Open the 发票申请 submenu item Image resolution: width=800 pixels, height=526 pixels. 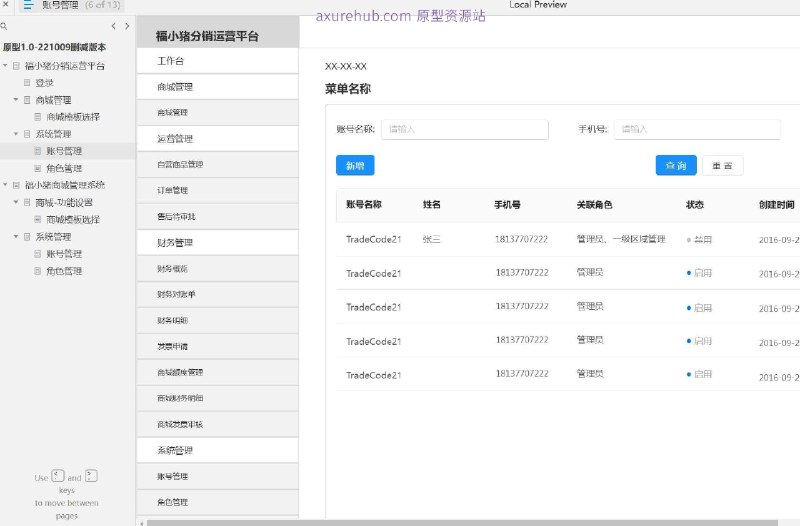(217, 346)
